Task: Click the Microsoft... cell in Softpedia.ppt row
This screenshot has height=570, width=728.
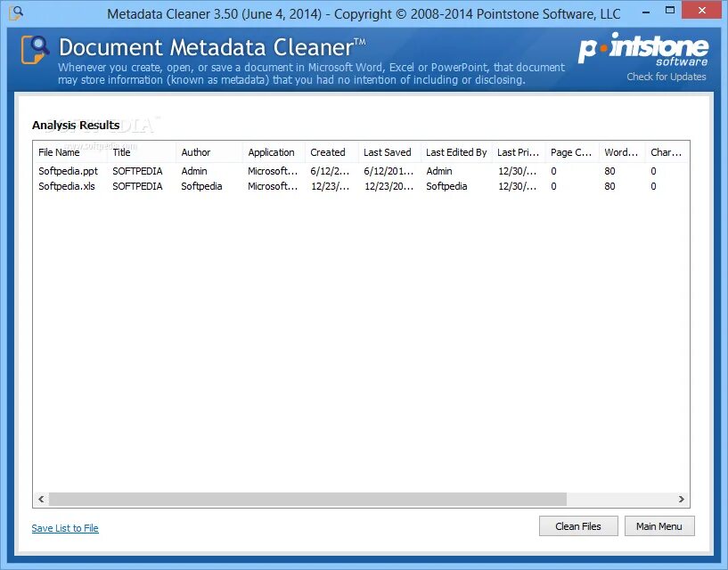Action: 273,171
